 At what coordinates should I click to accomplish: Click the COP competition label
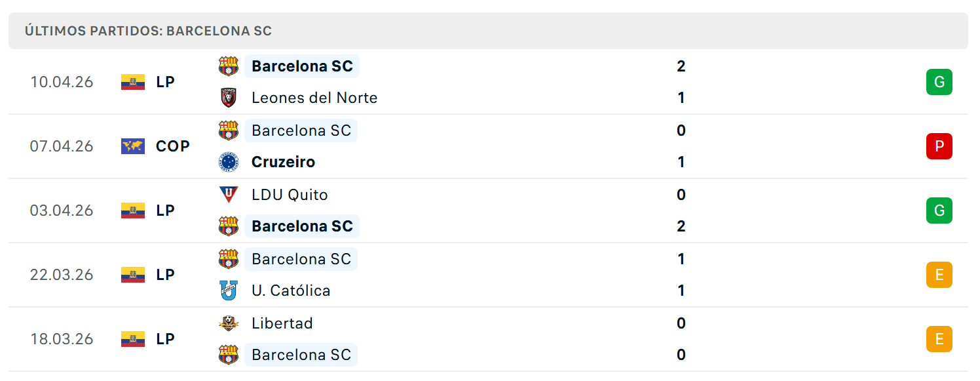tap(173, 146)
